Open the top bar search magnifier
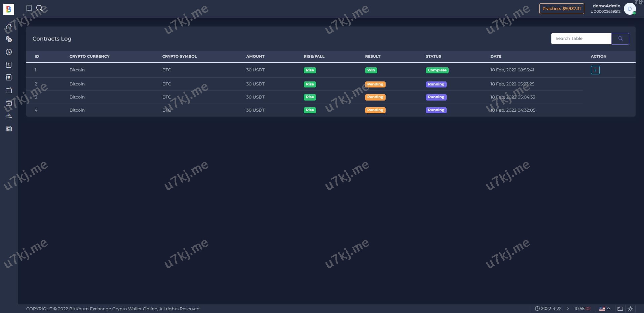Screen dimensions: 644x313 click(40, 8)
